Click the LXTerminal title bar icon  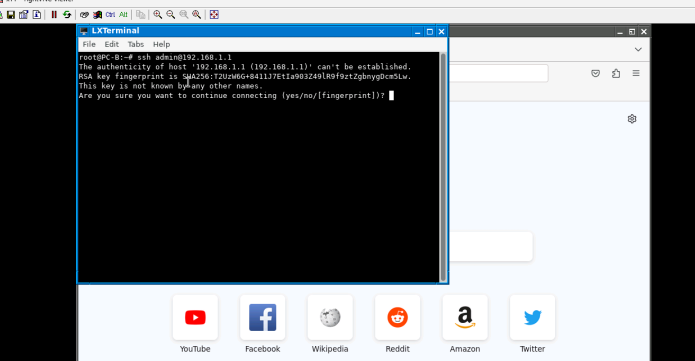[x=84, y=31]
